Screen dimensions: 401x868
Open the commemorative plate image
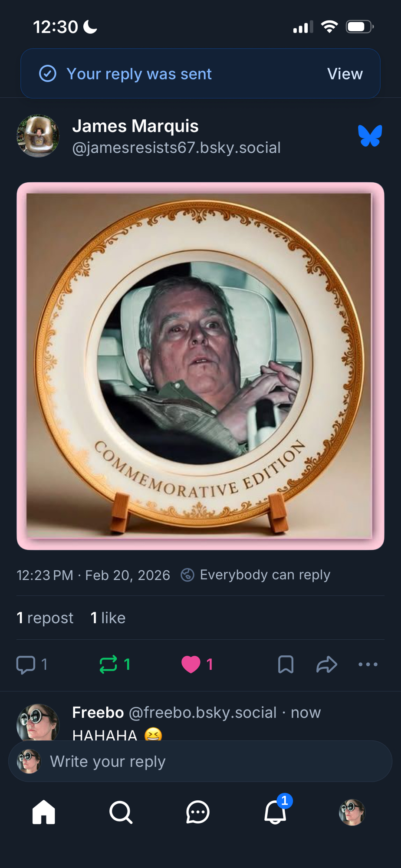pyautogui.click(x=200, y=366)
